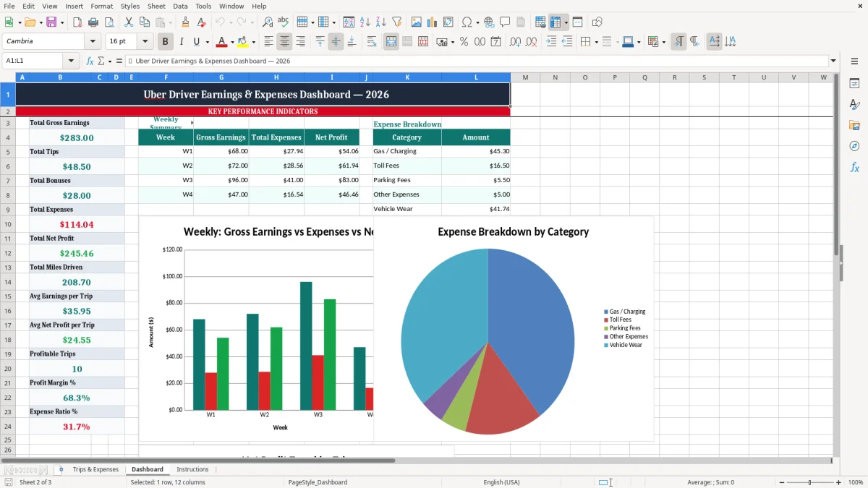Screen dimensions: 868x488
Task: Click Clone Formatting paintbrush icon
Action: click(x=185, y=22)
